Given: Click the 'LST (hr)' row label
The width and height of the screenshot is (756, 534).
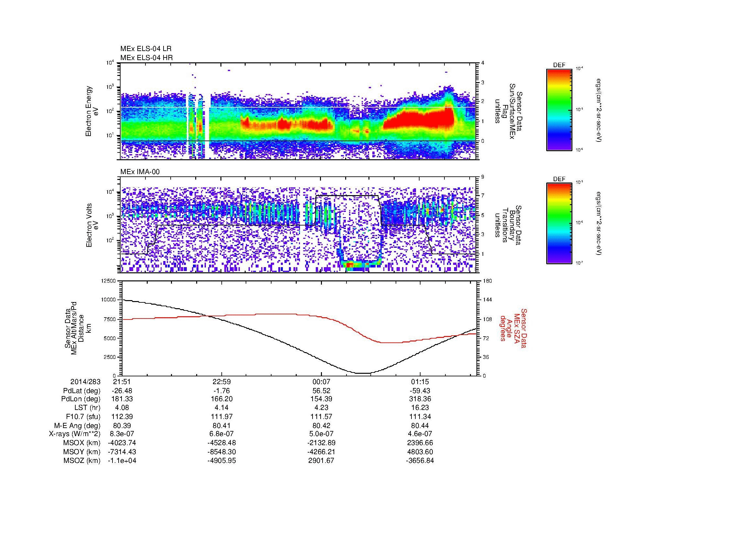Looking at the screenshot, I should (87, 408).
